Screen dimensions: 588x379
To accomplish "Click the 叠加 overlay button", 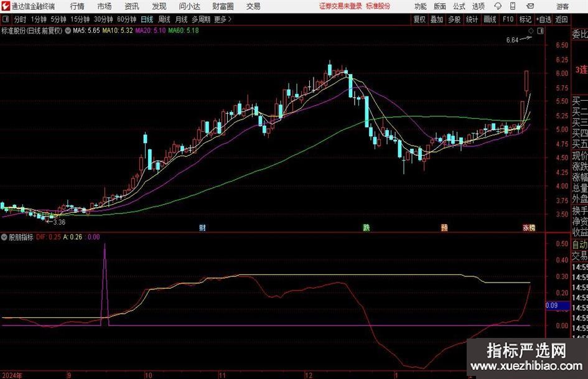I will (x=437, y=19).
